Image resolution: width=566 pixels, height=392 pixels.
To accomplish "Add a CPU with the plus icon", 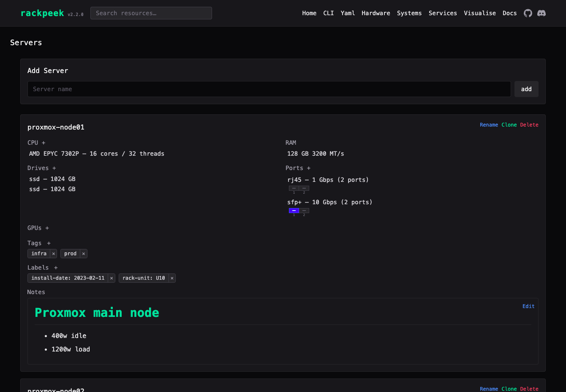I will (x=44, y=143).
